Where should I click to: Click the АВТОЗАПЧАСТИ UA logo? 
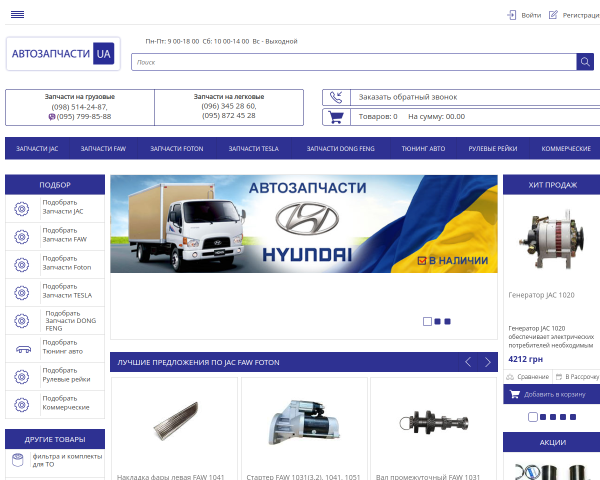pyautogui.click(x=63, y=54)
